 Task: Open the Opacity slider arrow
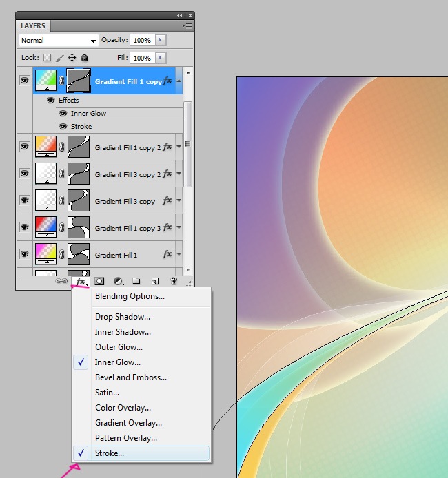coord(161,41)
